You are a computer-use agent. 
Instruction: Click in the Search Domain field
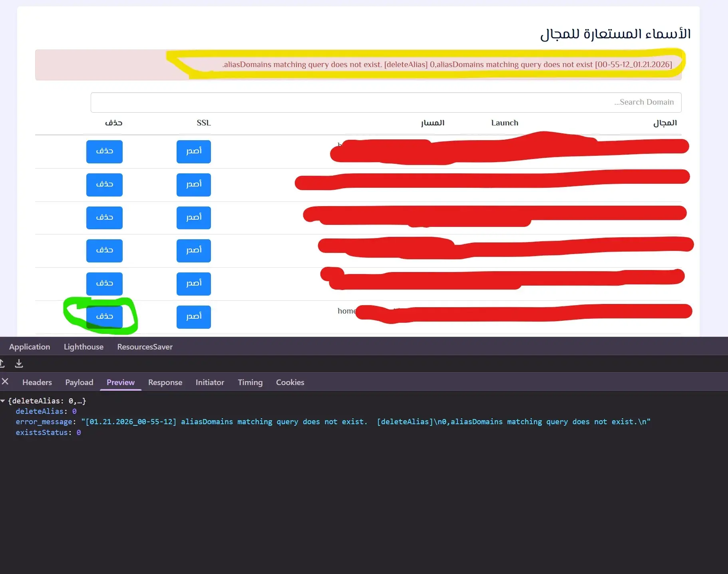386,102
